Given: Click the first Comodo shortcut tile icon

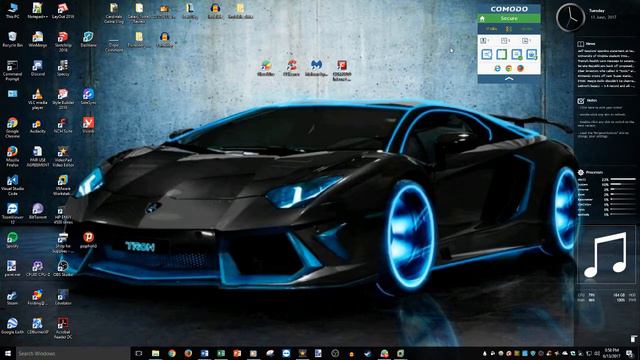Looking at the screenshot, I should (487, 54).
